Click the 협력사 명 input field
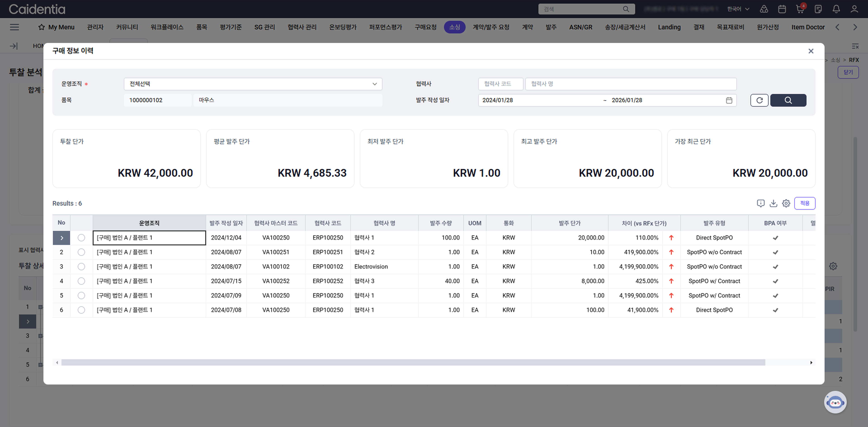This screenshot has height=427, width=868. [630, 84]
